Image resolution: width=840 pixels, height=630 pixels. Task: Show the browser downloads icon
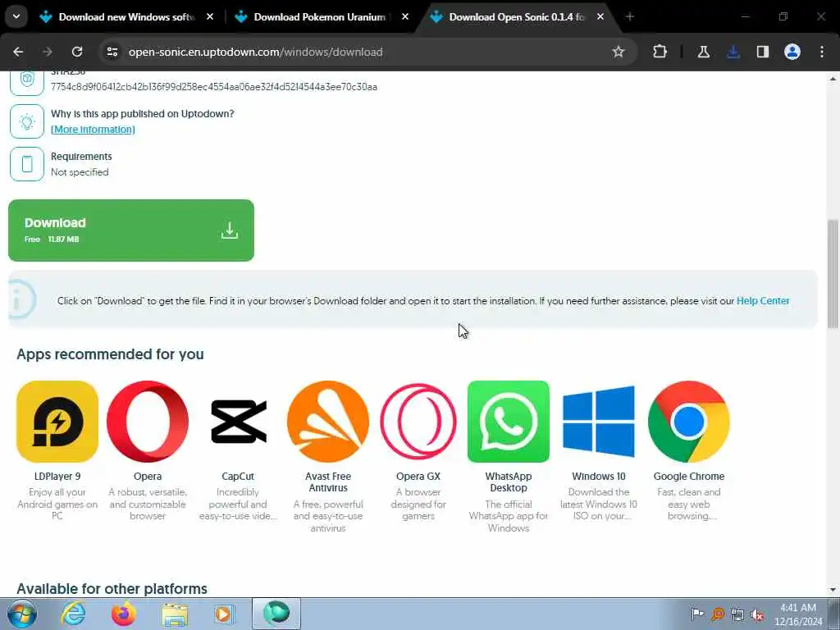733,52
